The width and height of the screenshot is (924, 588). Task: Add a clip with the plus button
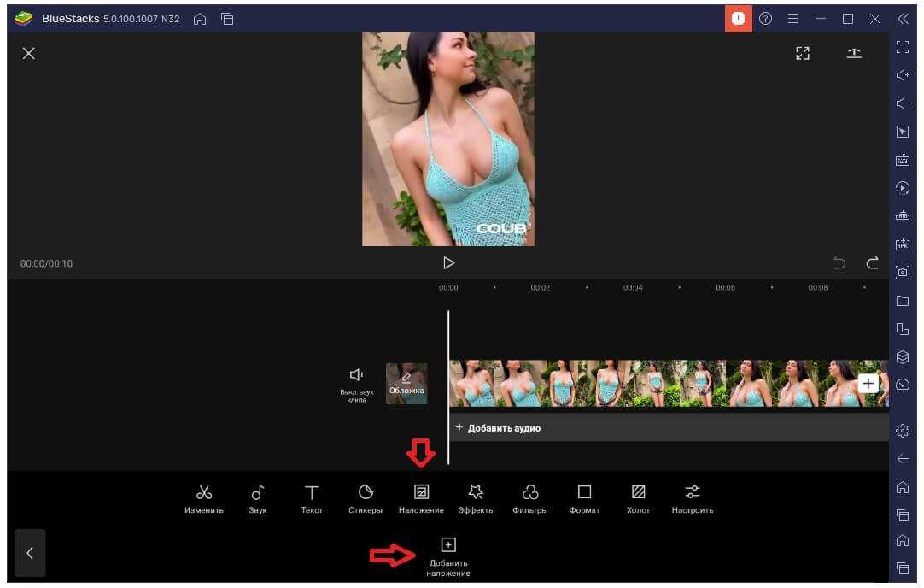pyautogui.click(x=868, y=384)
